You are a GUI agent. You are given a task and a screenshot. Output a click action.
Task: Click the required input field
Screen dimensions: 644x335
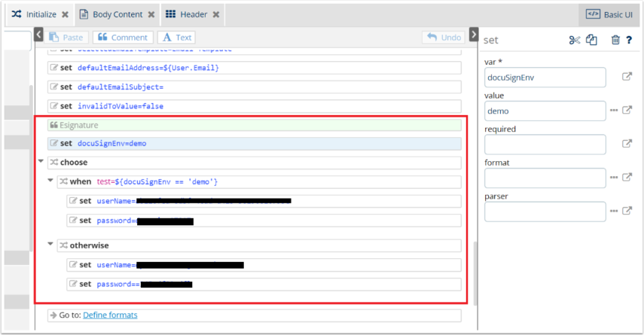coord(545,145)
